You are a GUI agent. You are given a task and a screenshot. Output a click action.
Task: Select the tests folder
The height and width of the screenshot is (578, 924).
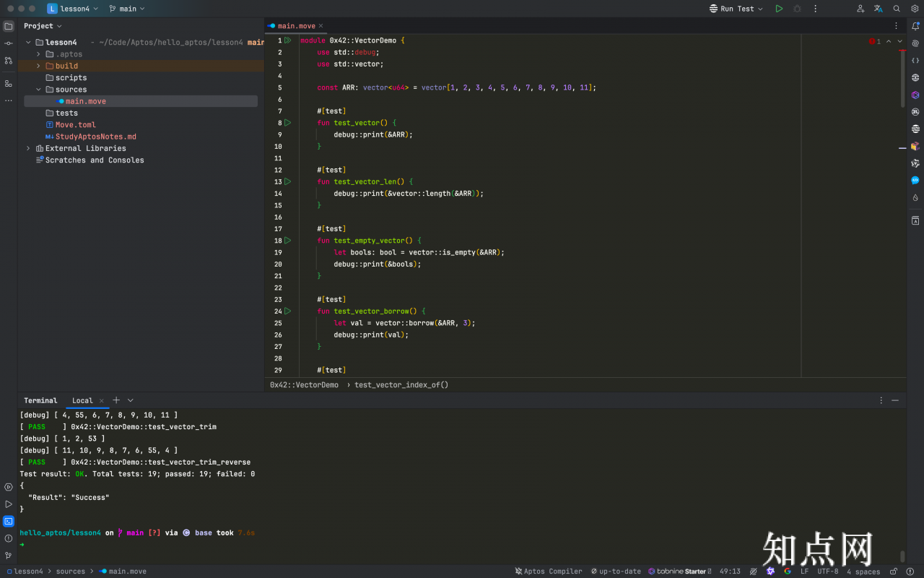(x=61, y=113)
